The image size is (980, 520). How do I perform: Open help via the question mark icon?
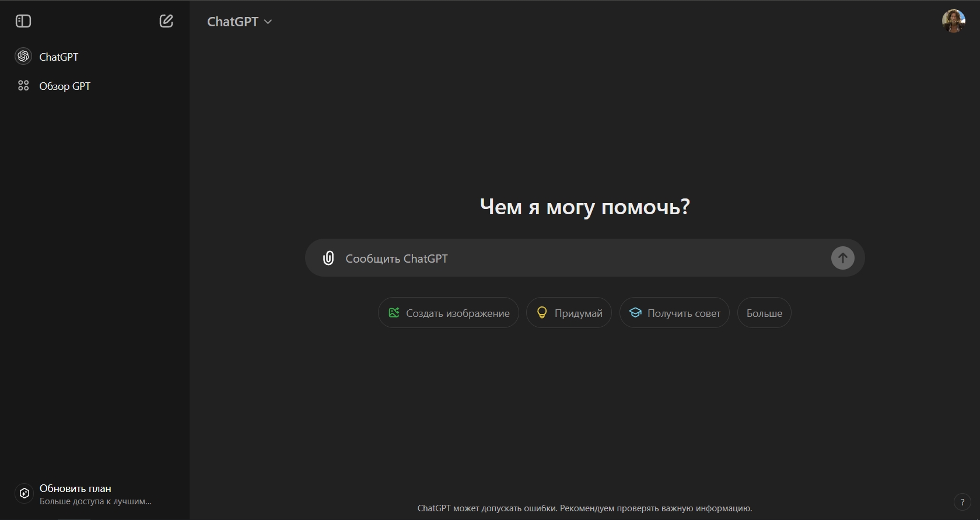pyautogui.click(x=963, y=502)
